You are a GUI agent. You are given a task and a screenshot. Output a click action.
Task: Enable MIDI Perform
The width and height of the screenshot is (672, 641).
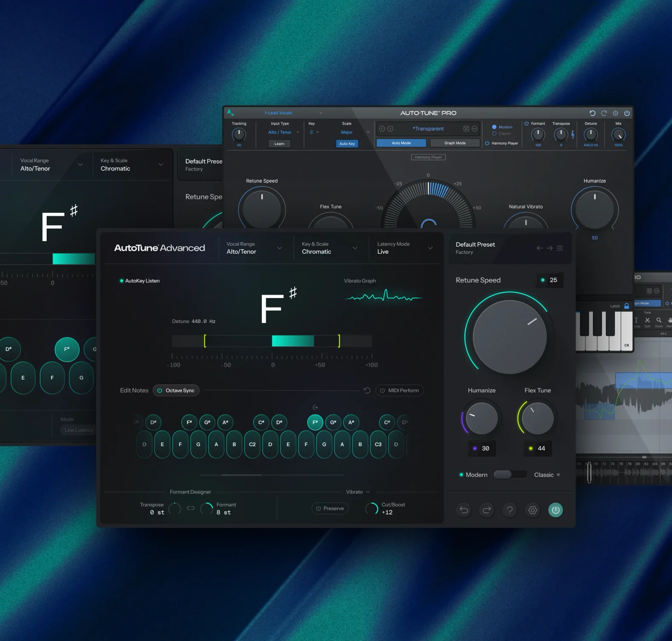[399, 391]
